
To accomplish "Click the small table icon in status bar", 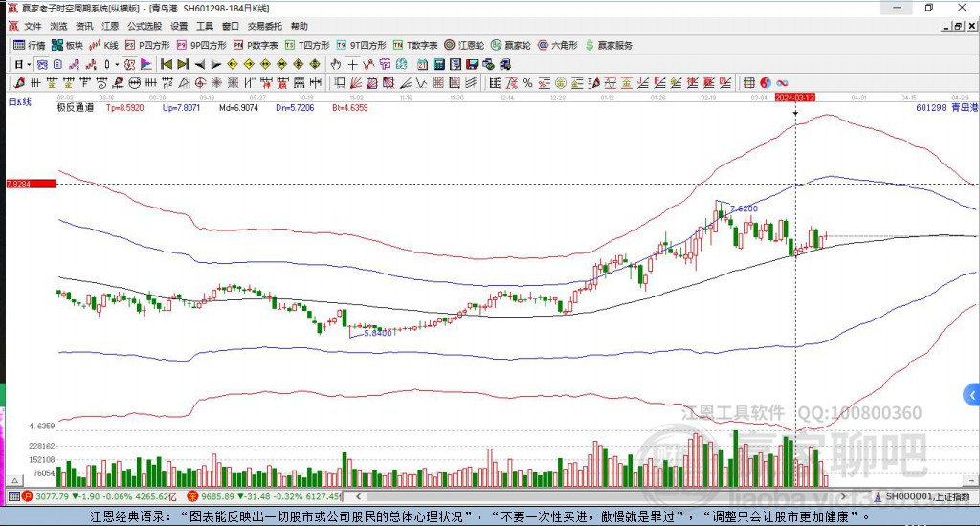I will [x=13, y=496].
